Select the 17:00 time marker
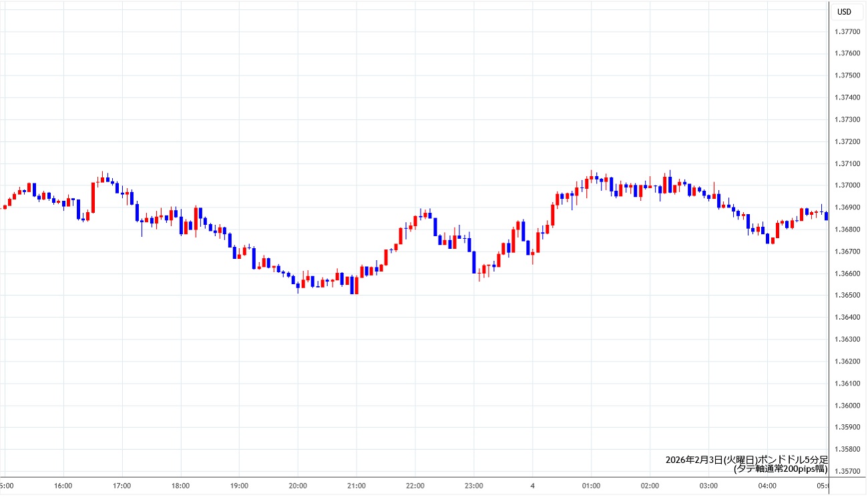Image resolution: width=868 pixels, height=497 pixels. click(122, 486)
